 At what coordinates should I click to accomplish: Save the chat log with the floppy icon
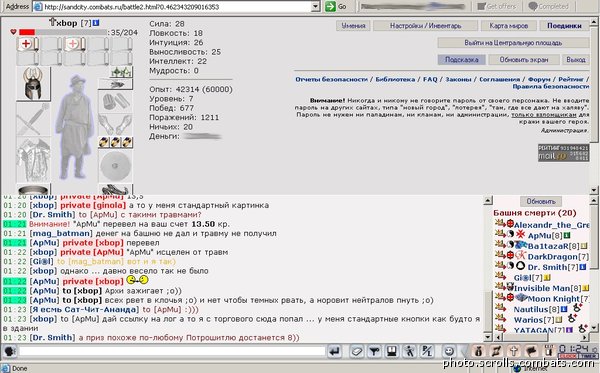click(x=392, y=351)
